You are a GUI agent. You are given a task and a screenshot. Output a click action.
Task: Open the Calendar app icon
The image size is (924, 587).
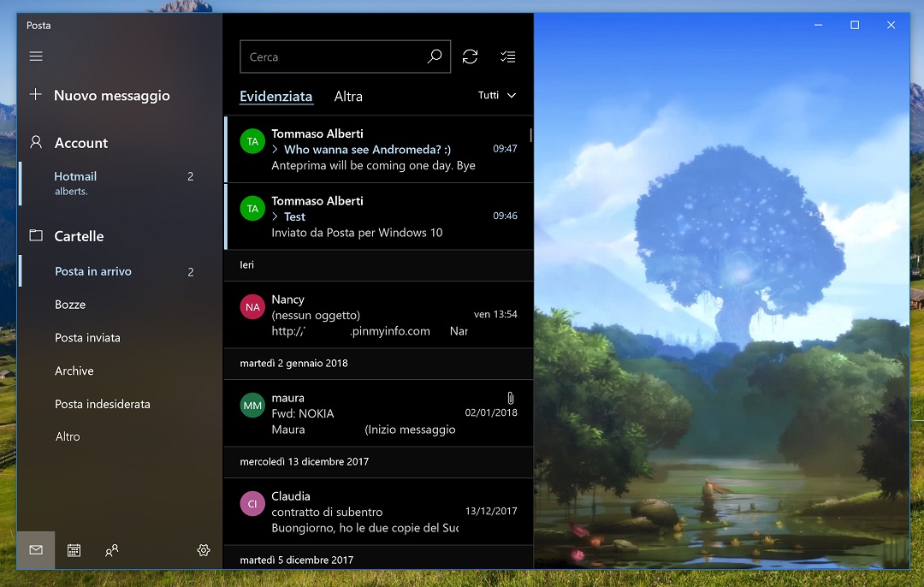[74, 550]
